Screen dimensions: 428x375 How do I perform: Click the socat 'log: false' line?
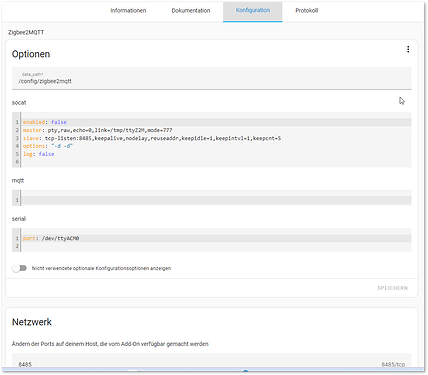(217, 154)
